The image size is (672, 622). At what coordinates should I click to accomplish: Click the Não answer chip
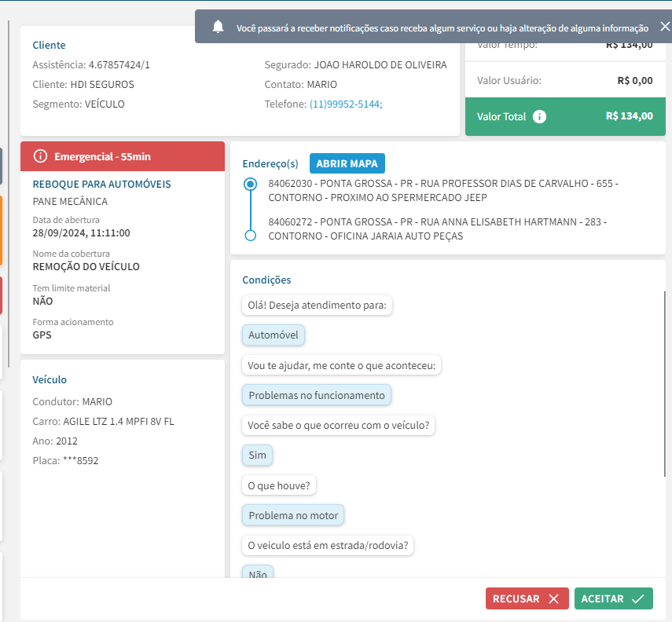tap(258, 573)
